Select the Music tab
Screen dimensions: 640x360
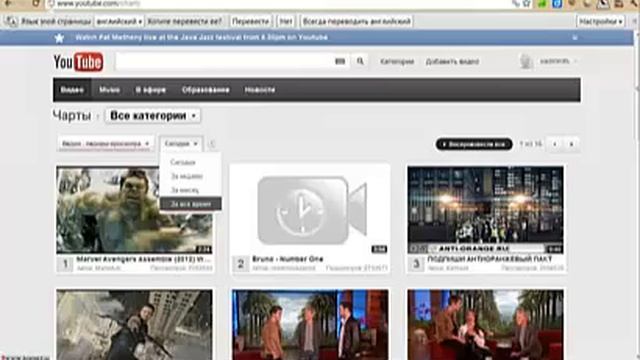[109, 90]
